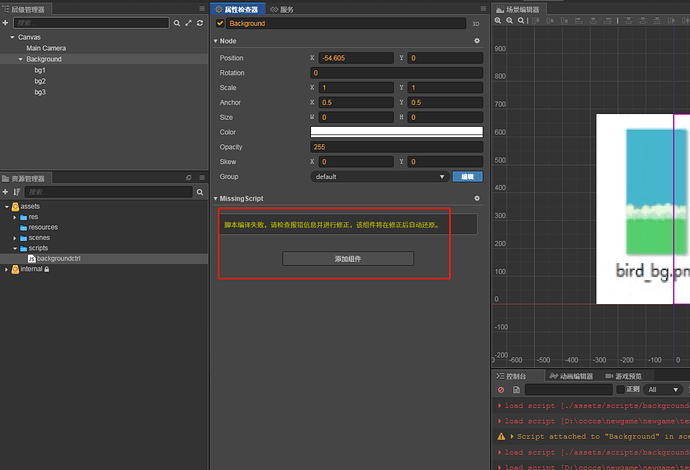
Task: Select Main Camera node
Action: pos(46,48)
